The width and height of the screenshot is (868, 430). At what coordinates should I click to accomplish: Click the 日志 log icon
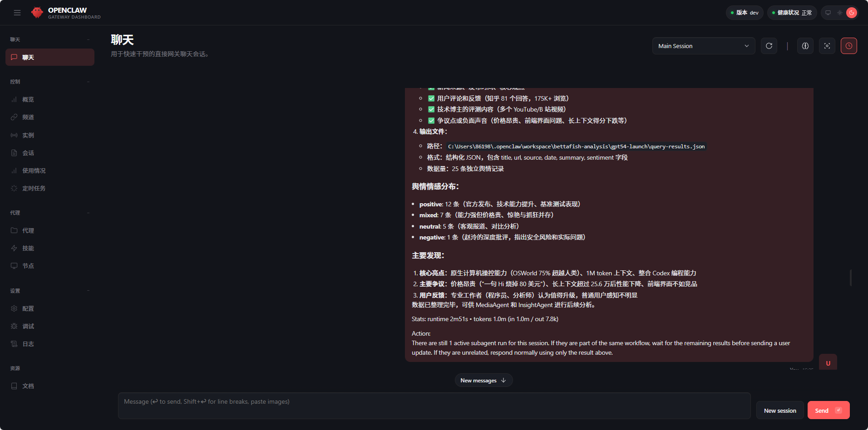pyautogui.click(x=14, y=344)
